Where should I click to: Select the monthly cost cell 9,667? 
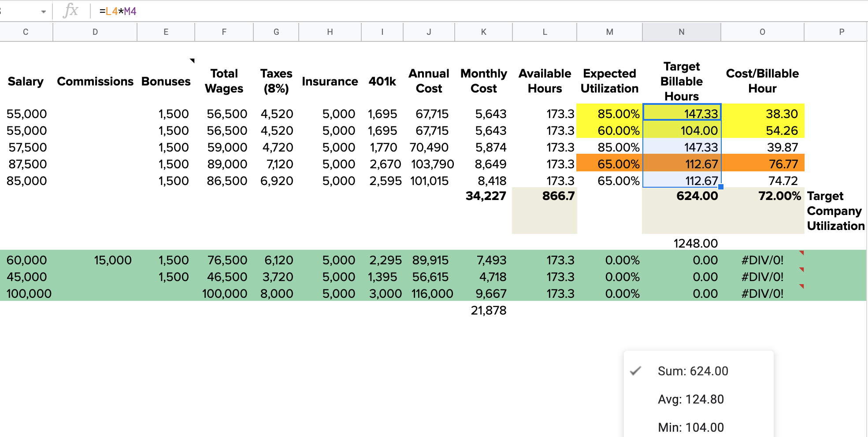(x=484, y=293)
